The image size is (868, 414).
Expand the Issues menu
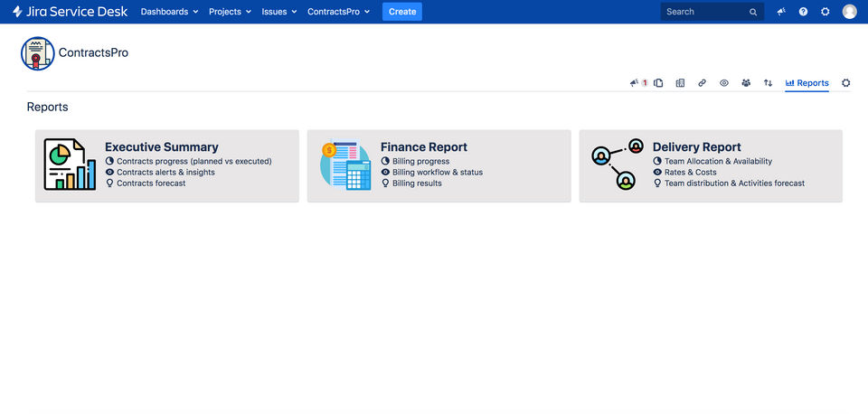tap(279, 12)
